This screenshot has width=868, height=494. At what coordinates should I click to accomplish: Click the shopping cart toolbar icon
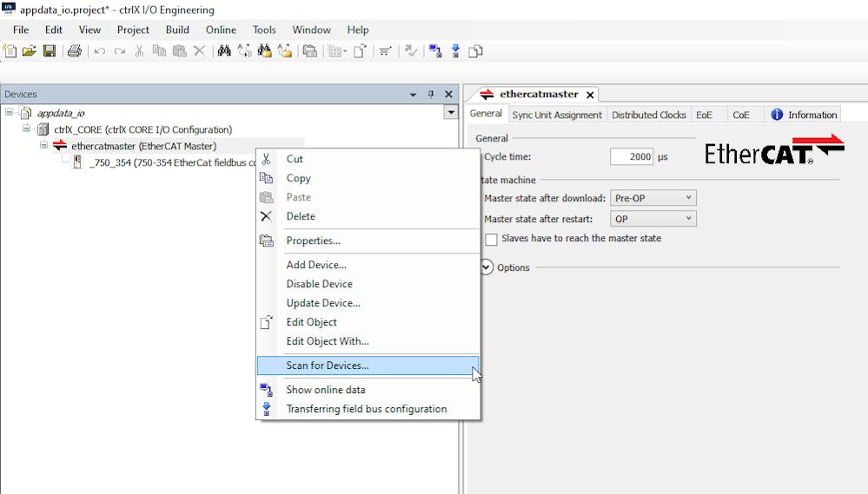(385, 51)
